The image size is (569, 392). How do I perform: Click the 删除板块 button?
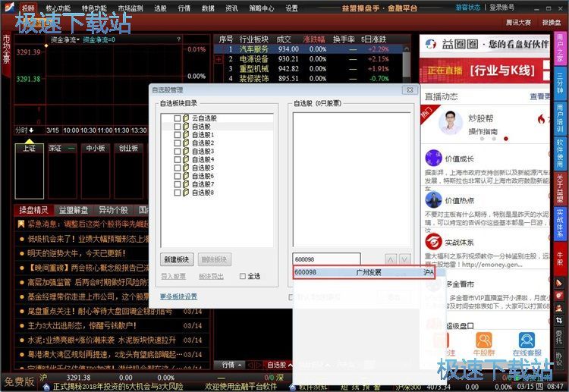click(x=214, y=259)
